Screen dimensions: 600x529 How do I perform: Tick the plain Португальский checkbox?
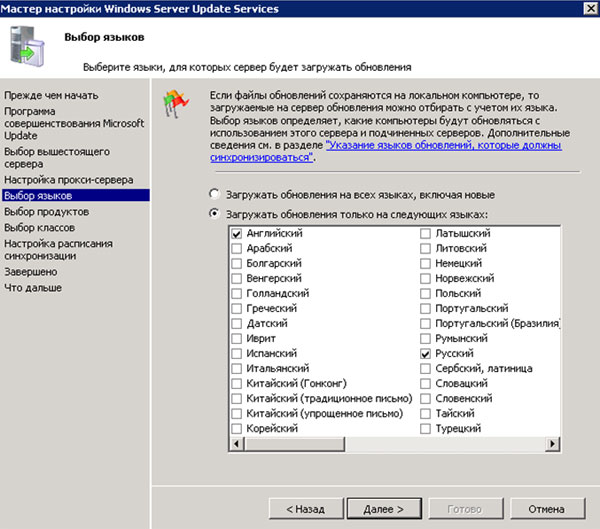(425, 309)
